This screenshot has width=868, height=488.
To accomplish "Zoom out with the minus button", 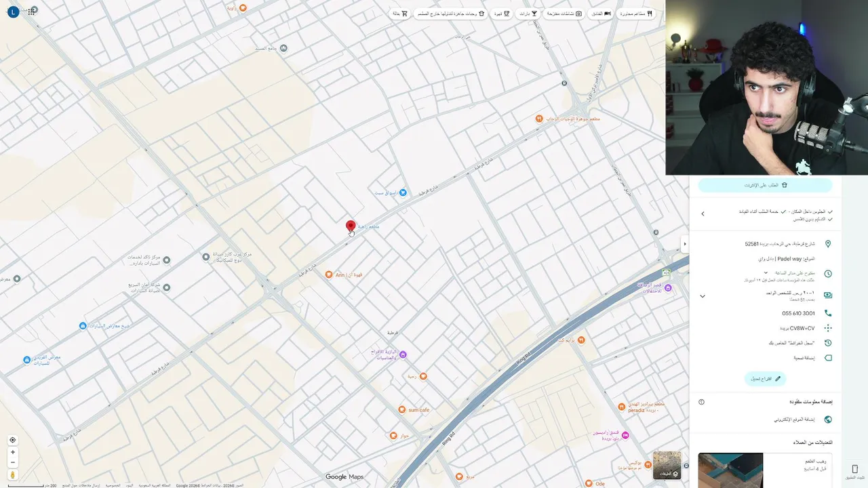I will 12,462.
